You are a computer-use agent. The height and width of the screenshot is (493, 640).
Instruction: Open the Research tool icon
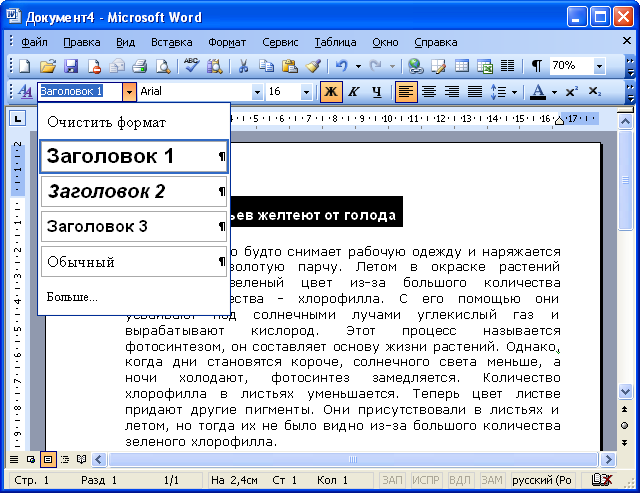point(215,66)
